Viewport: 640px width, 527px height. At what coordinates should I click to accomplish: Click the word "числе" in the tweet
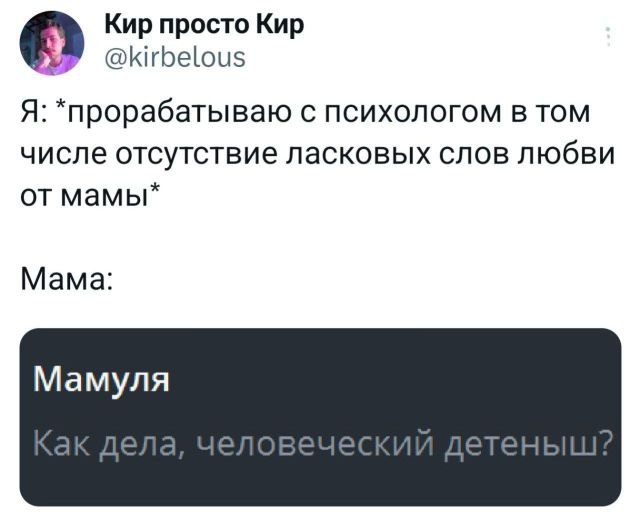coord(62,155)
